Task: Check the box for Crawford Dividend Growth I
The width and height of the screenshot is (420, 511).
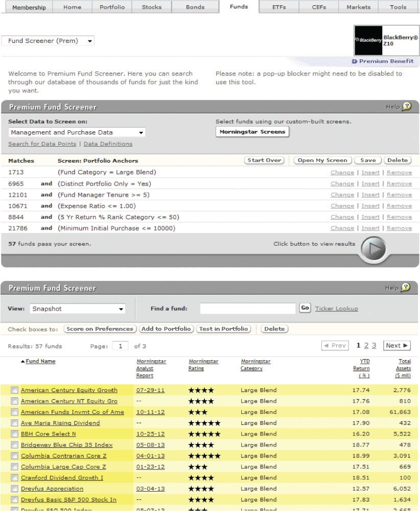Action: [14, 478]
